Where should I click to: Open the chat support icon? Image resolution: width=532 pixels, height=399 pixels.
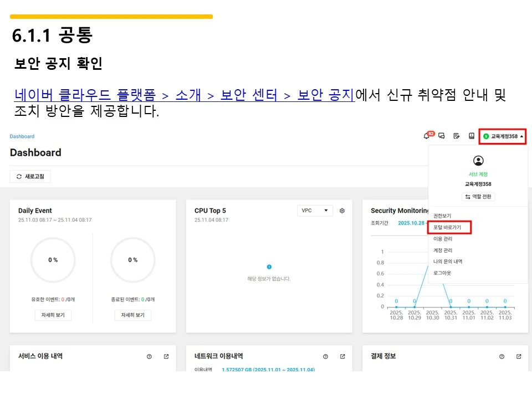pyautogui.click(x=442, y=136)
